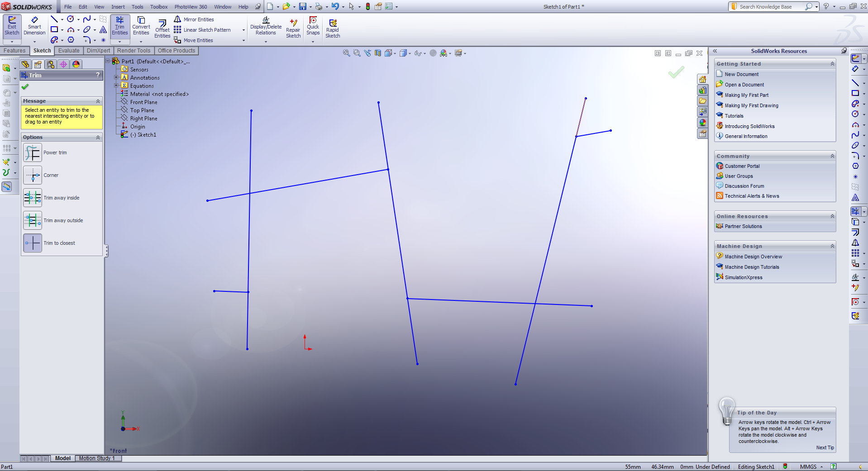Switch to the Motion Study 1 tab
Screen dimensions: 868x471
(x=97, y=458)
